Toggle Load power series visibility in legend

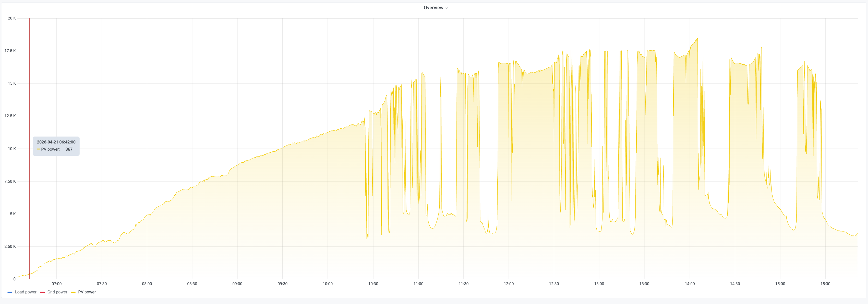26,292
